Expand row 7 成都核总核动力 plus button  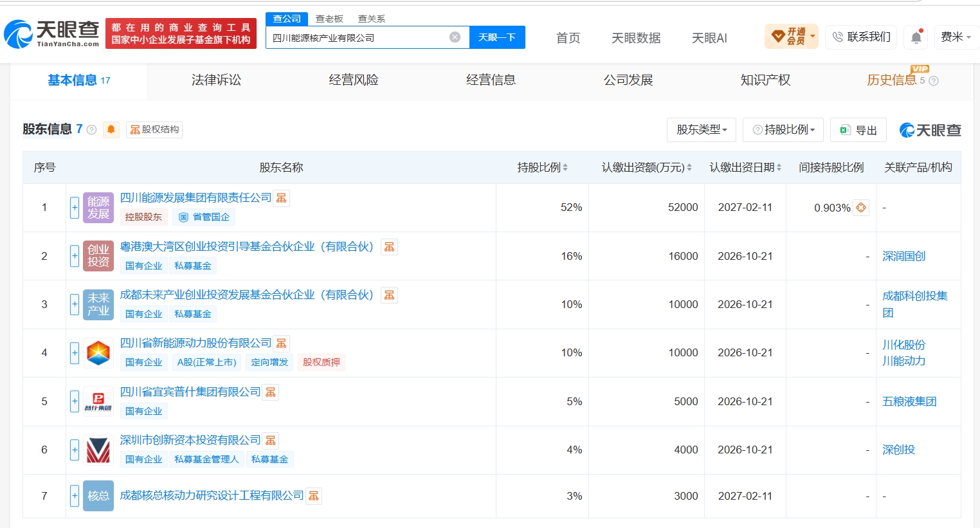point(75,496)
